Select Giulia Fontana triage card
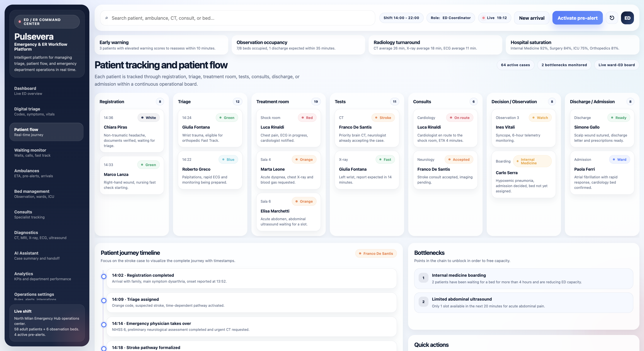 pos(210,128)
